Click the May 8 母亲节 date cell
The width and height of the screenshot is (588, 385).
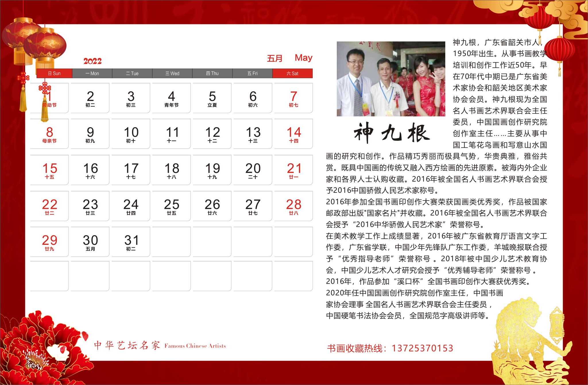[x=49, y=134]
